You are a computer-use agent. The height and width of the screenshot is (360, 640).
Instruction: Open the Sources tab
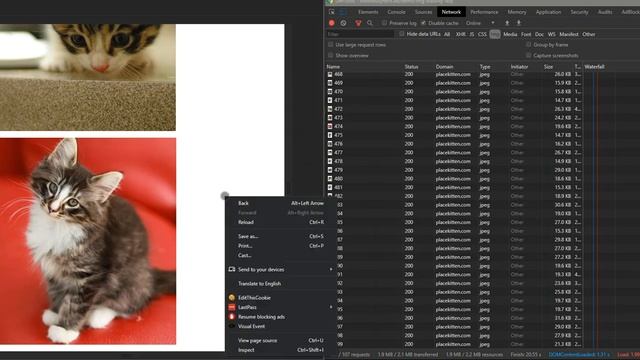(x=423, y=12)
